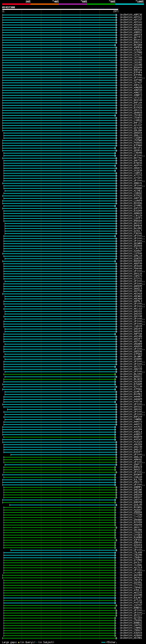Click the white query sequence bar

click(60, 10)
